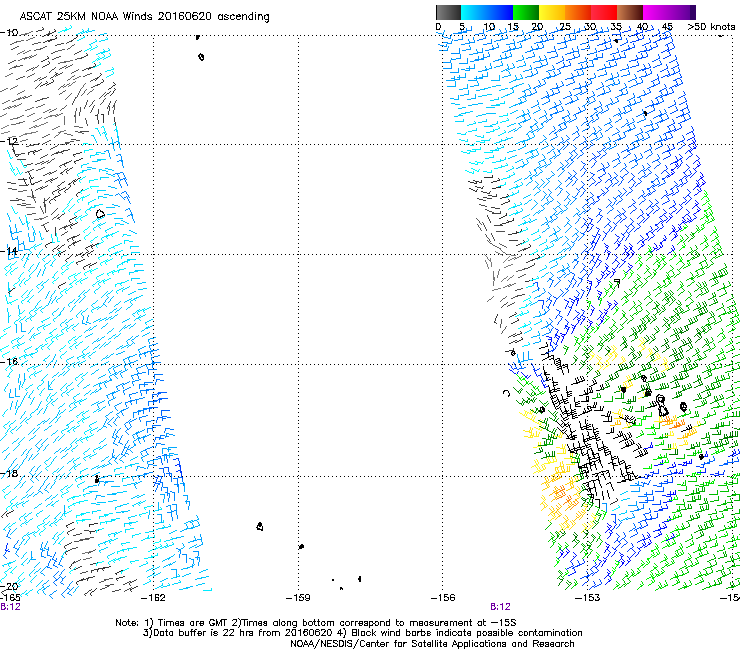Click the "-156" longitude axis label
Screen dimensions: 740x650
(x=443, y=598)
